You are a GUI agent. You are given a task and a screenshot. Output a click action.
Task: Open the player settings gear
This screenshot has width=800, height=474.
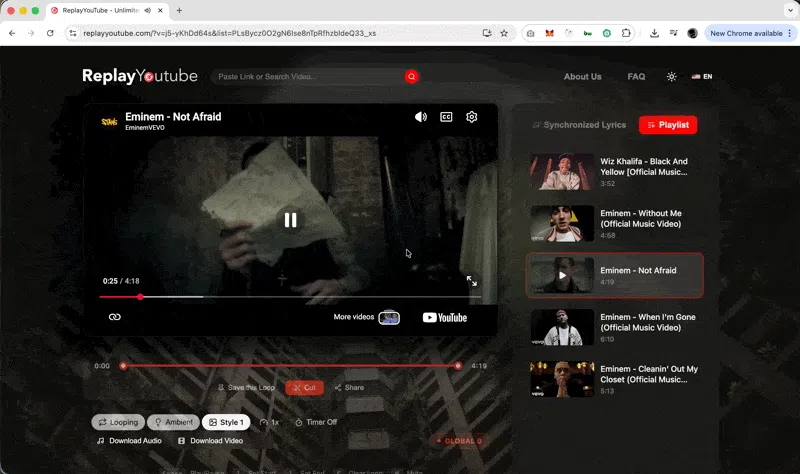(471, 117)
